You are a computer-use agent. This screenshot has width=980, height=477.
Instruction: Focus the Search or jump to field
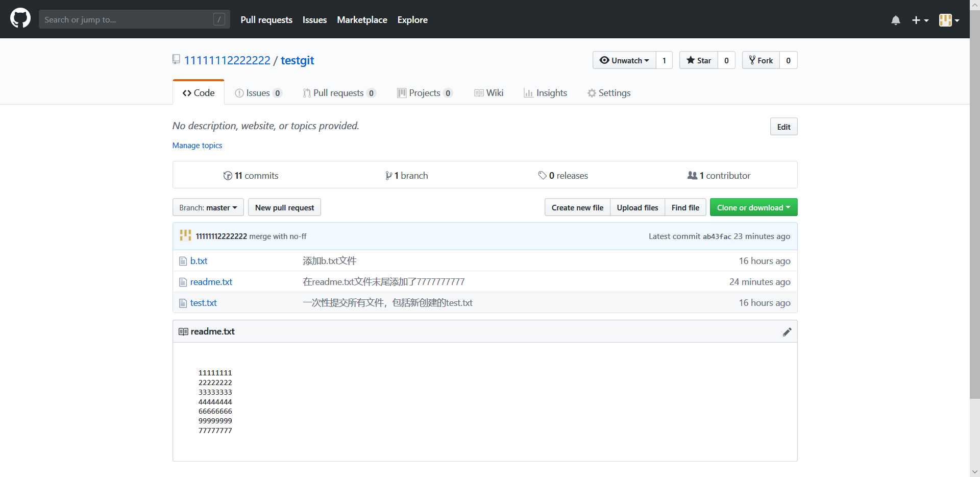pos(134,19)
